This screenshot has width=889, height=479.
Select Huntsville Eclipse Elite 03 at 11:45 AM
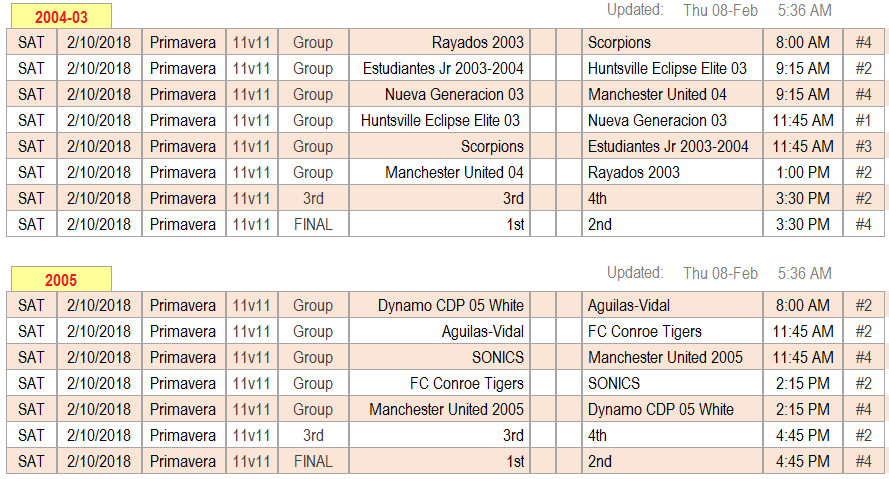click(439, 121)
